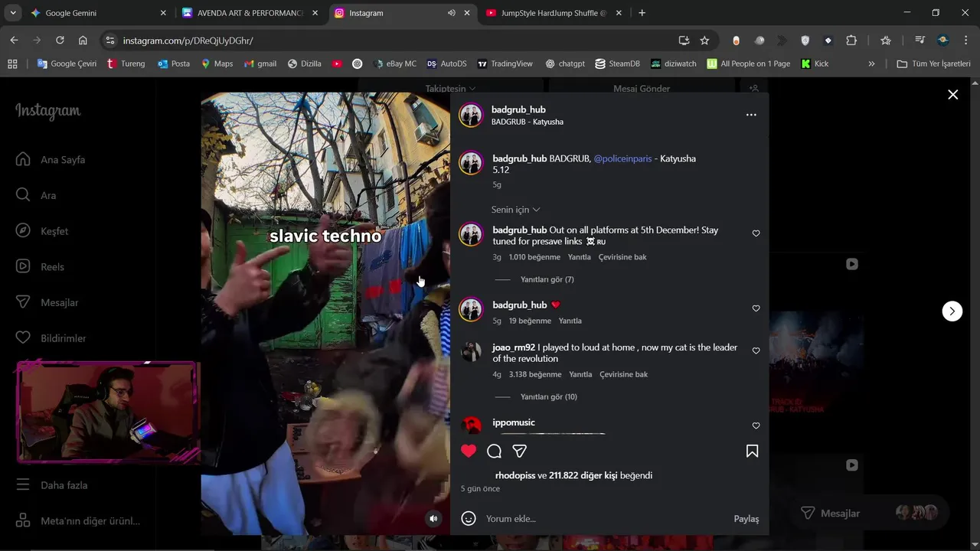Open 211.822 diğer kişi likes list

583,475
